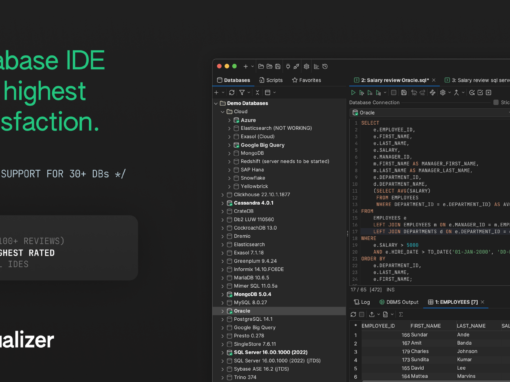This screenshot has width=510, height=382.
Task: Expand the Snowflake node chevron
Action: 229,178
